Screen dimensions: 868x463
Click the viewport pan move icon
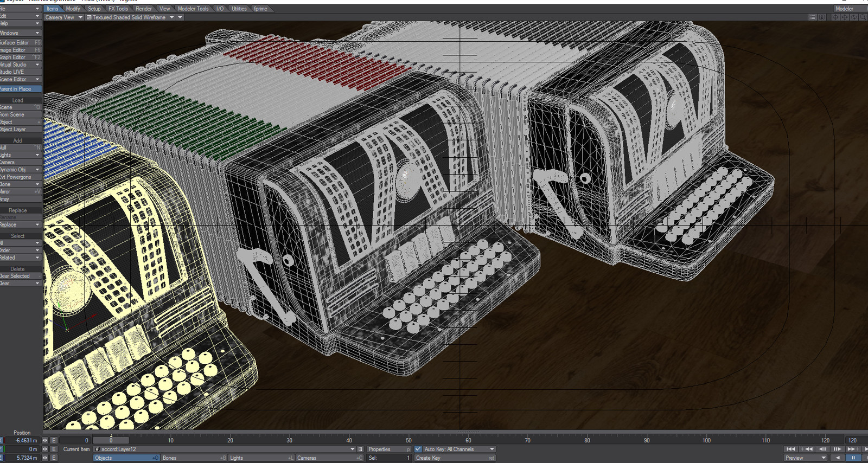[x=845, y=17]
